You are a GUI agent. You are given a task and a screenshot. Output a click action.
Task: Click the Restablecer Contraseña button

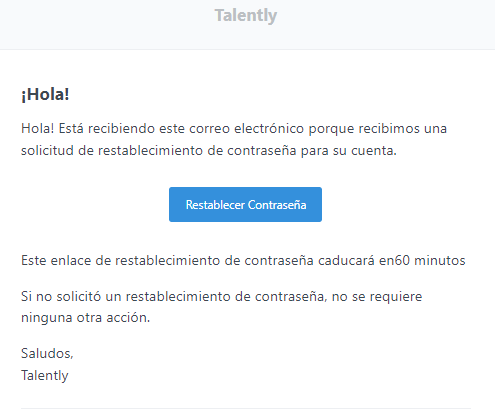pyautogui.click(x=245, y=204)
